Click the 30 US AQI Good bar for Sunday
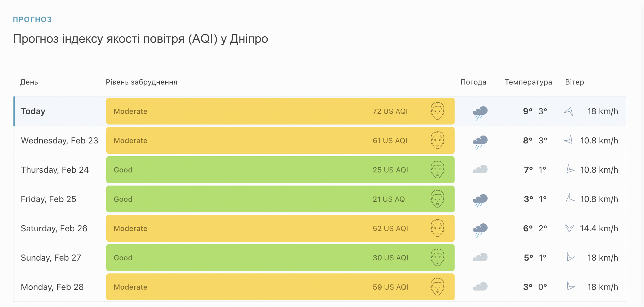The width and height of the screenshot is (644, 307). [280, 258]
